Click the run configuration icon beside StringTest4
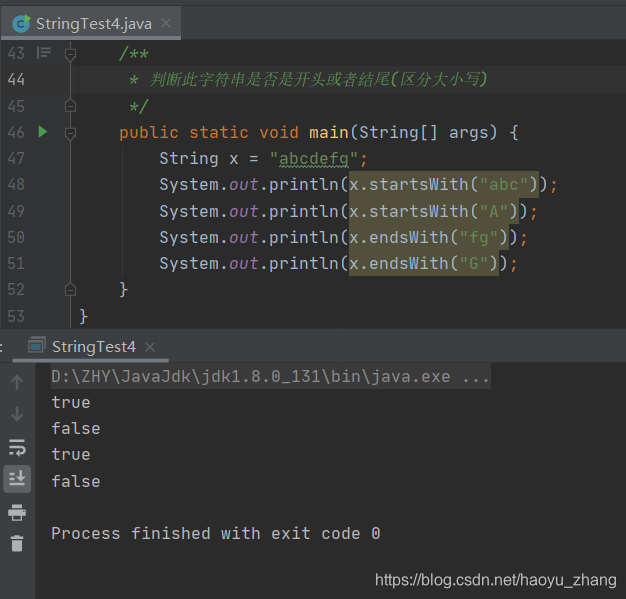The height and width of the screenshot is (599, 626). [x=37, y=345]
